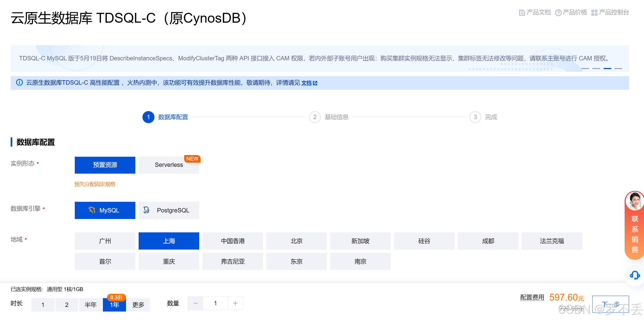Viewport: 644px width, 320px height.
Task: Select step 1 数据库配置 circle
Action: tap(148, 117)
